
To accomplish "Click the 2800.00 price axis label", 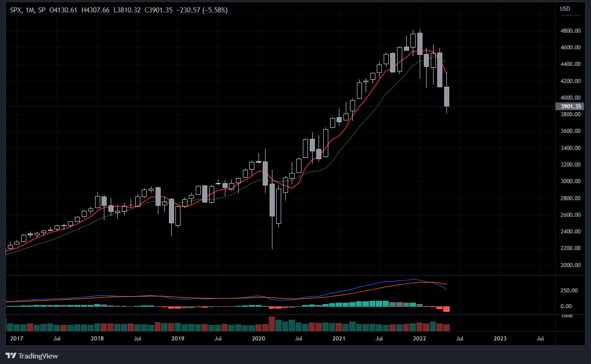I will [x=571, y=198].
